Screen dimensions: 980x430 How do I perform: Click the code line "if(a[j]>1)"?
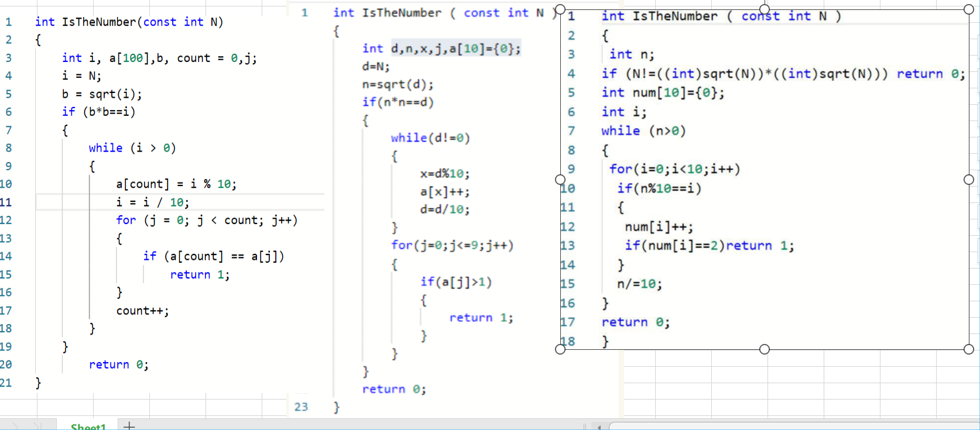point(456,282)
